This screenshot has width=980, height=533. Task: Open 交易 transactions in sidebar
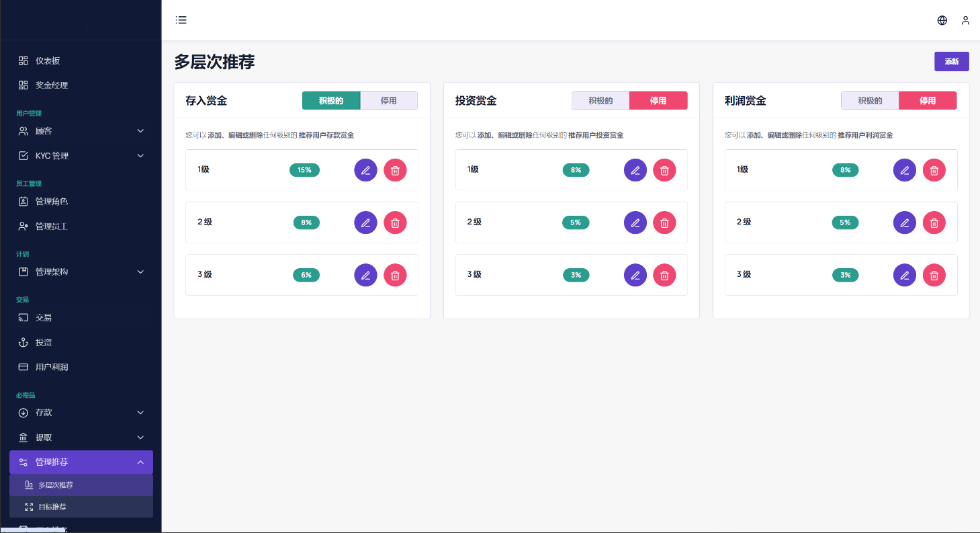pyautogui.click(x=81, y=317)
